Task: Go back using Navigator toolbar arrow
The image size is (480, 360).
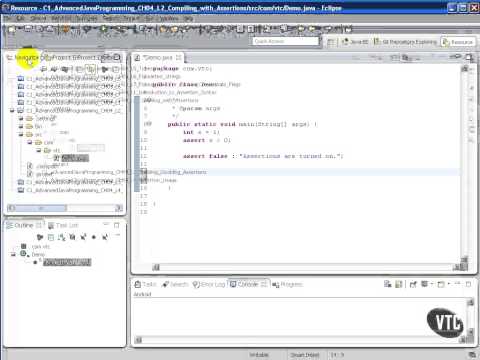Action: point(44,69)
